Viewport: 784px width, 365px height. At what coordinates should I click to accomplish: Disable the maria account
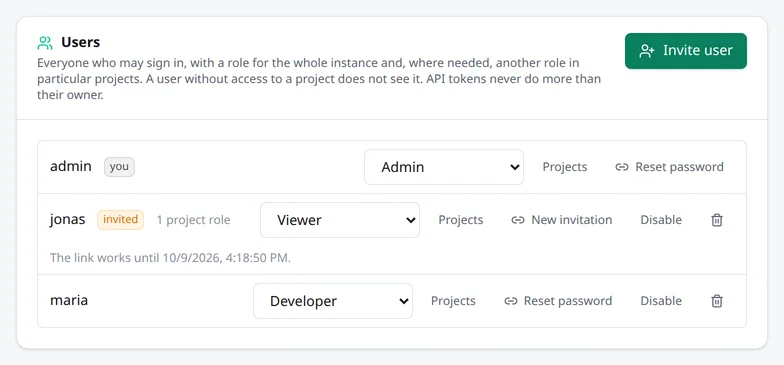660,301
